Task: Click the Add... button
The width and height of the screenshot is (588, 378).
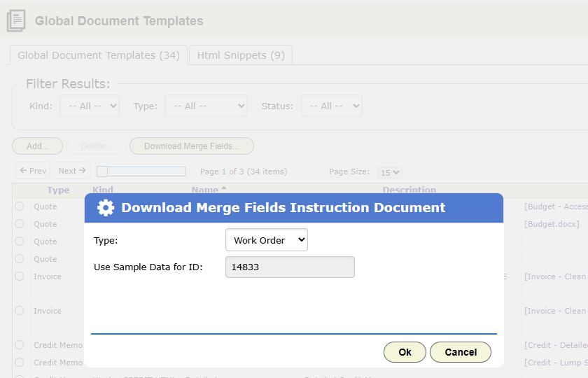Action: (38, 146)
